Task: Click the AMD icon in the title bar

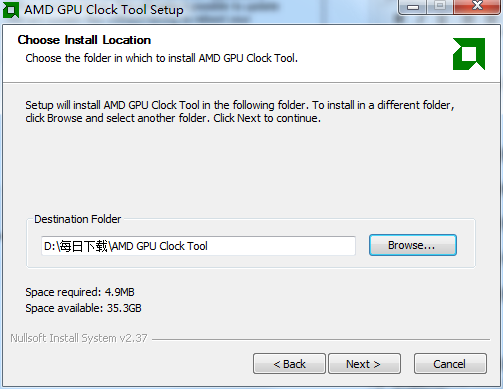Action: (11, 10)
